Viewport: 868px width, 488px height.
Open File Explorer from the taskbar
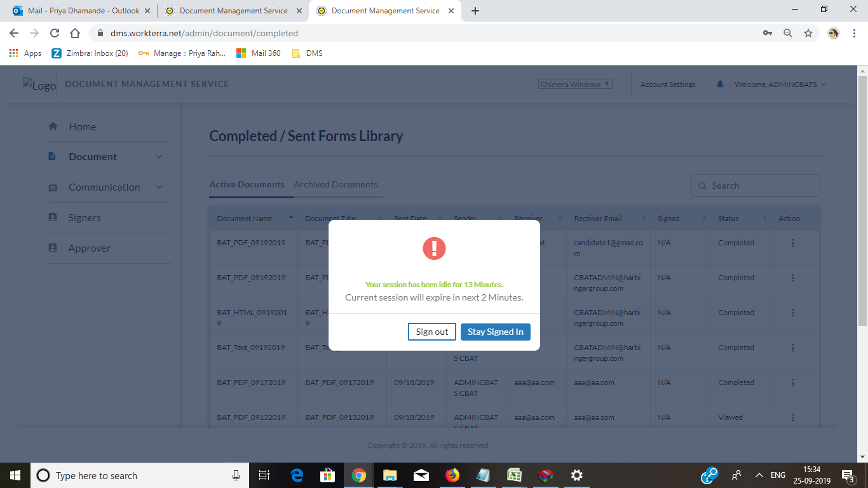pos(390,475)
